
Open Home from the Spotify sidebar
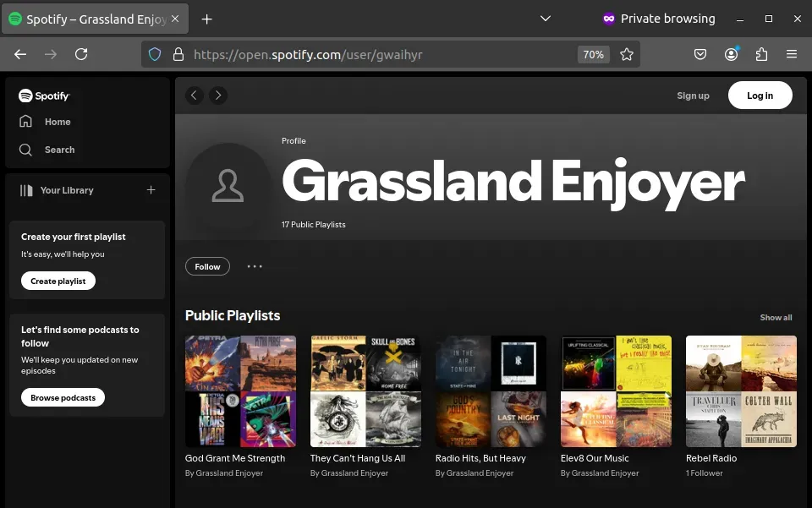coord(57,122)
